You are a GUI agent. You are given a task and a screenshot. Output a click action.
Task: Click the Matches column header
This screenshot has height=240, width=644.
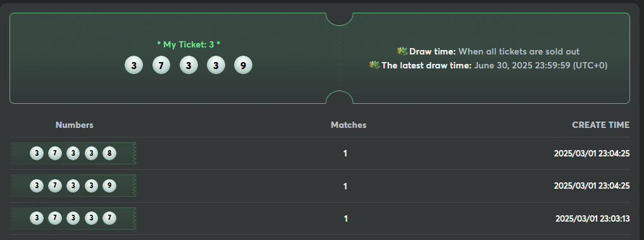tap(349, 125)
